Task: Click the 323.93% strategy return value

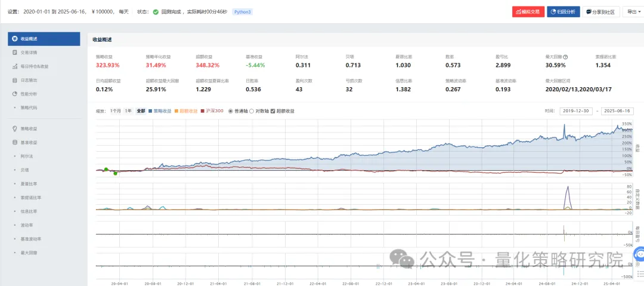Action: pos(107,65)
